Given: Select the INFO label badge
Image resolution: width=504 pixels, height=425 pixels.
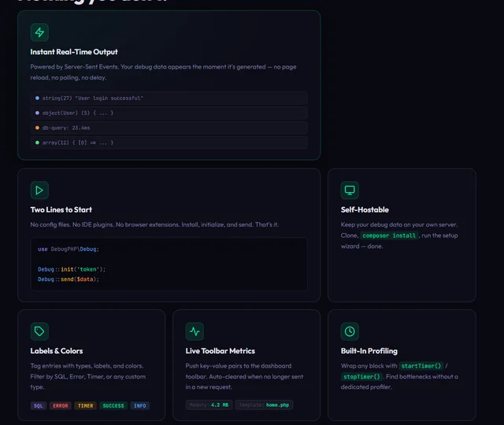Looking at the screenshot, I should coord(140,406).
